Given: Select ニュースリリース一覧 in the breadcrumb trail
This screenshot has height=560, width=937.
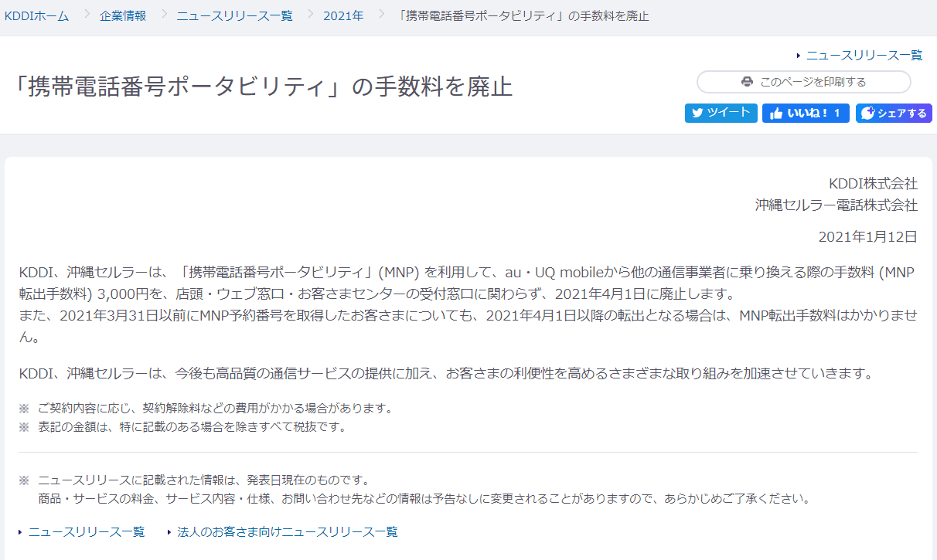Looking at the screenshot, I should coord(234,16).
